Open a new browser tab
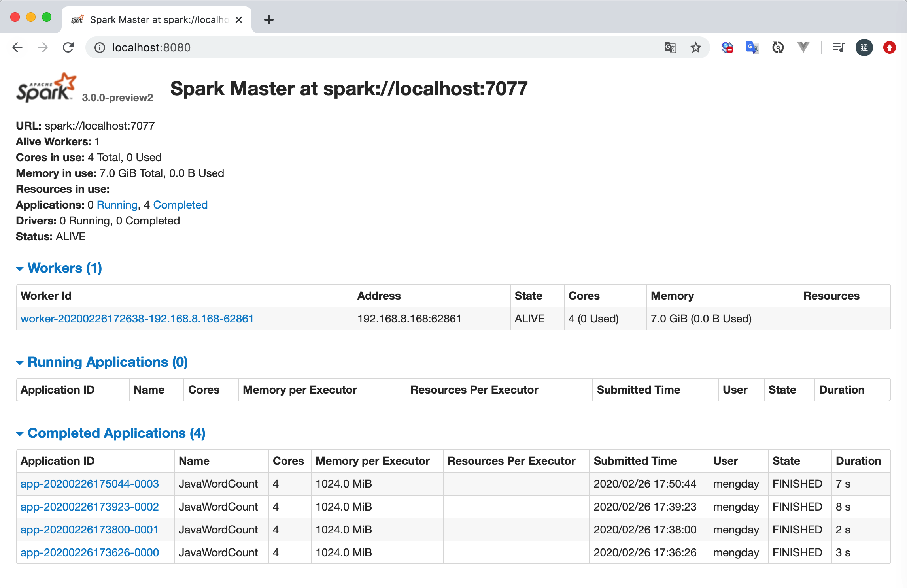The image size is (907, 588). point(269,20)
